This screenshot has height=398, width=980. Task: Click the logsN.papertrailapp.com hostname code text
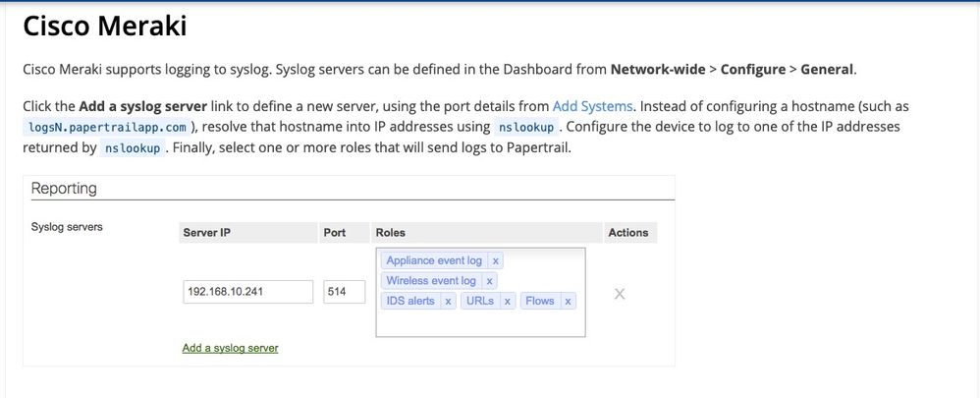pyautogui.click(x=106, y=127)
